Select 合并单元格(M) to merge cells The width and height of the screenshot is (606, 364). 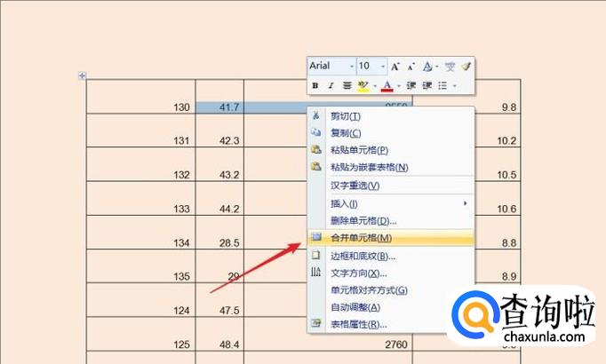(391, 238)
